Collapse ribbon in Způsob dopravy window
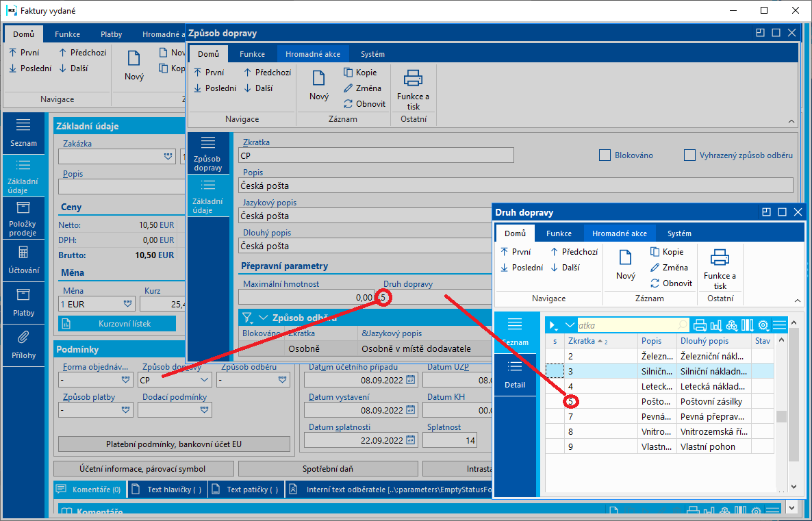Viewport: 812px width, 521px height. [x=791, y=121]
